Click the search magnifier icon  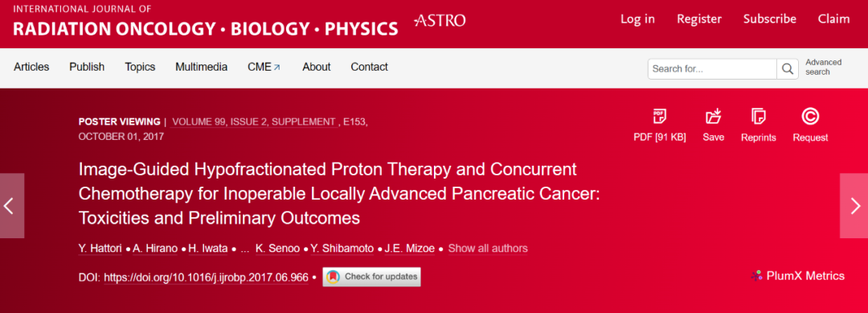(787, 68)
